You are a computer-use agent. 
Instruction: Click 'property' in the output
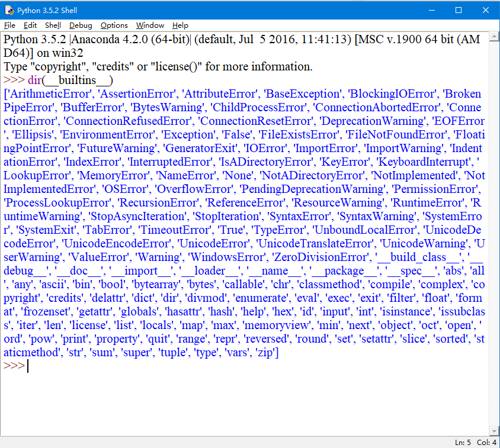[118, 339]
